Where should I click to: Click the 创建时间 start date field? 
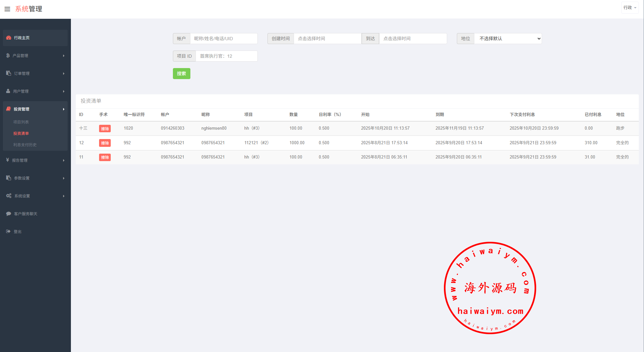[327, 39]
